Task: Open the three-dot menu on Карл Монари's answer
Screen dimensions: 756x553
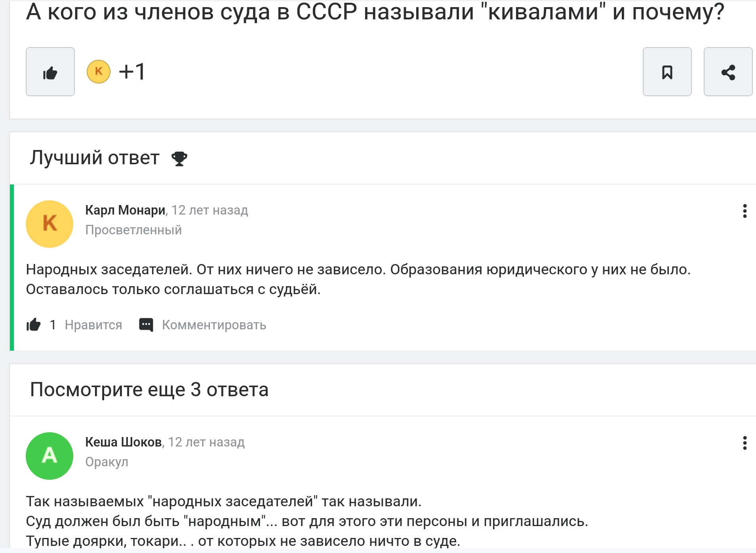Action: point(745,211)
